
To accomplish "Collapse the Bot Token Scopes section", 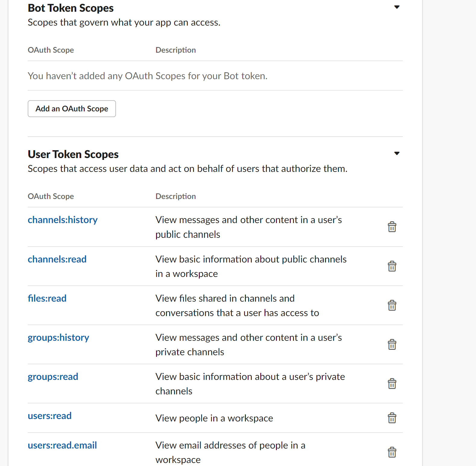I will [x=397, y=7].
